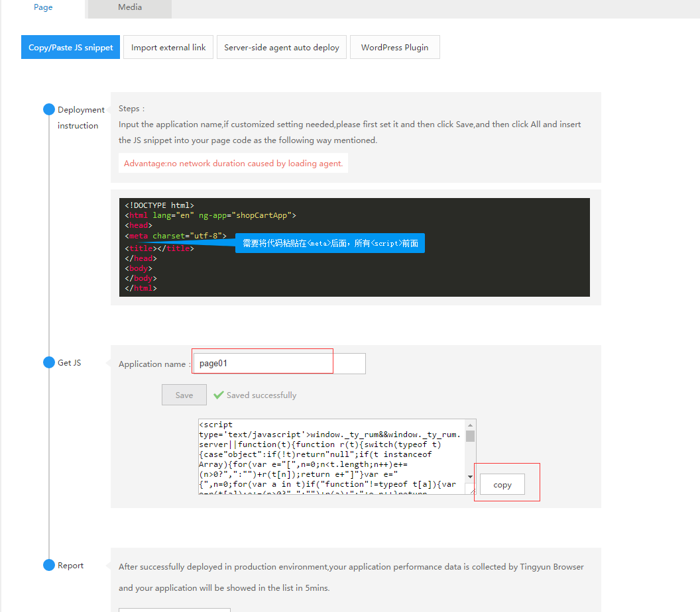Click the snippet textarea scroll-down arrow

470,477
